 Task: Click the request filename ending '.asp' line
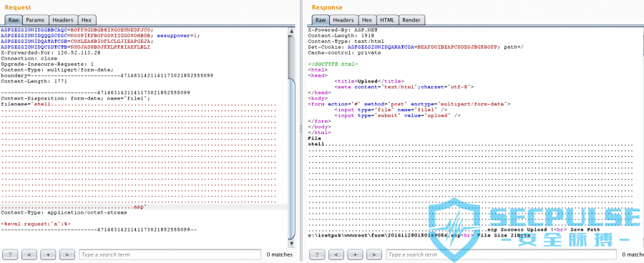pyautogui.click(x=73, y=207)
